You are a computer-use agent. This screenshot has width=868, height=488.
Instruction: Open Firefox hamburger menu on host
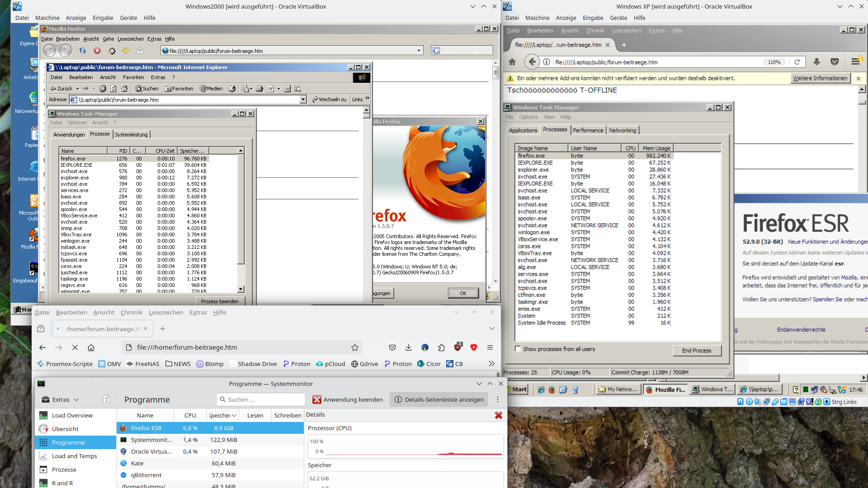pyautogui.click(x=490, y=347)
